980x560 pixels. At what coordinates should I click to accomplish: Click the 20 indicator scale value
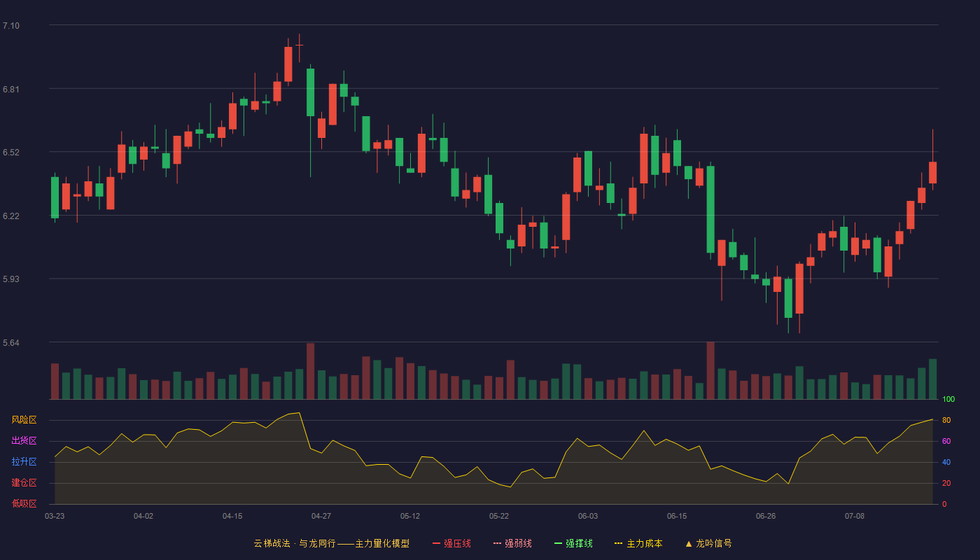[x=946, y=483]
